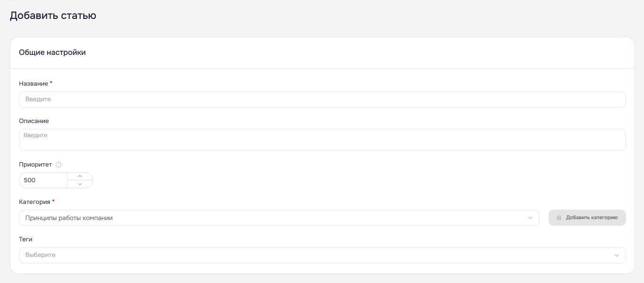Focus the Описание text area

[x=322, y=140]
